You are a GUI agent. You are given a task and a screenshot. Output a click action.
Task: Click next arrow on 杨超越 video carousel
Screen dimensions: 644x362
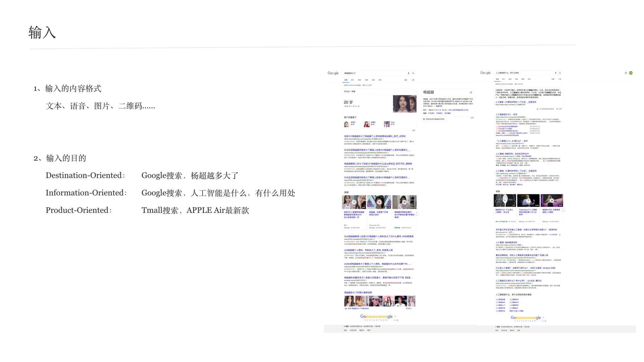(x=417, y=213)
